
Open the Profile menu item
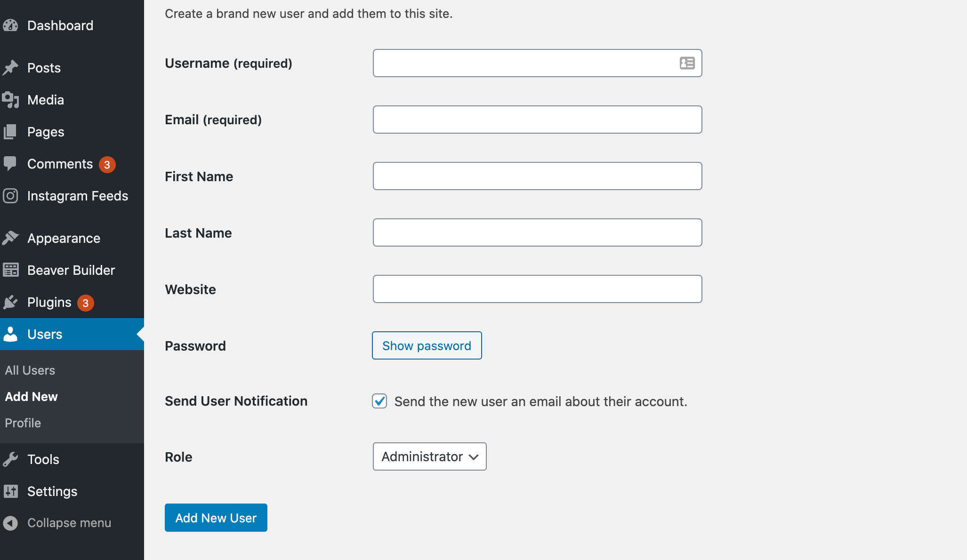23,422
